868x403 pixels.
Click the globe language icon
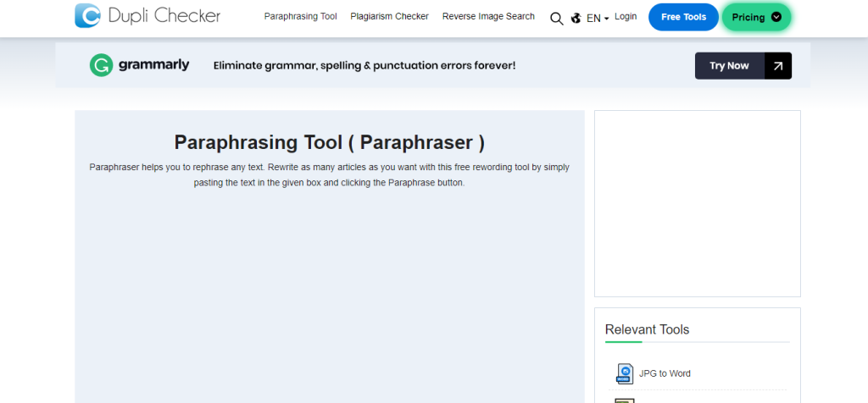pyautogui.click(x=576, y=19)
